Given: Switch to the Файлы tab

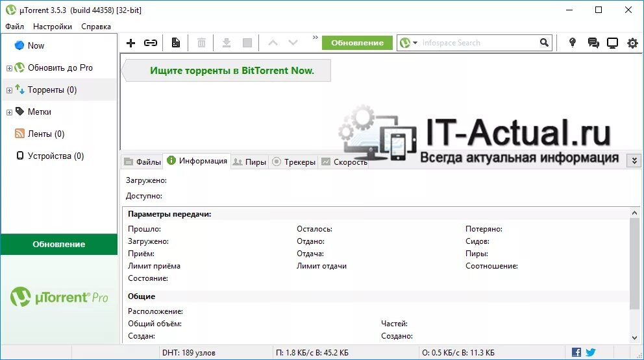Looking at the screenshot, I should pyautogui.click(x=143, y=162).
